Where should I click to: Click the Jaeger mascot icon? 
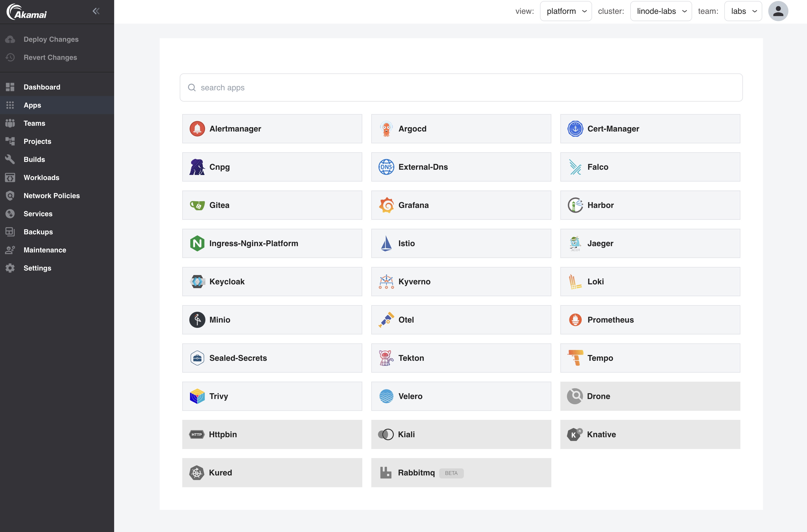click(575, 243)
